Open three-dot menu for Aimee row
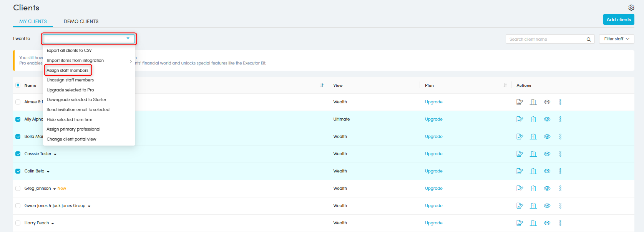Screen dimensions: 644x232 [560, 102]
